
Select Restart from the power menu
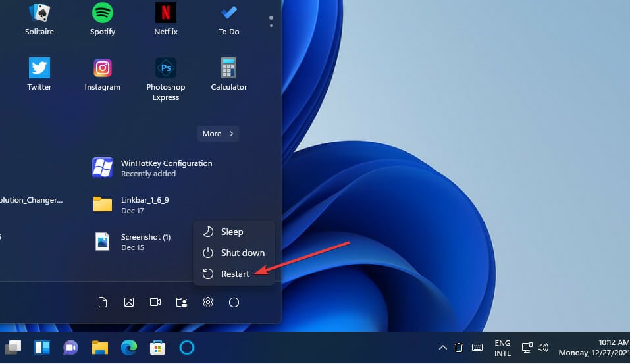click(x=234, y=274)
